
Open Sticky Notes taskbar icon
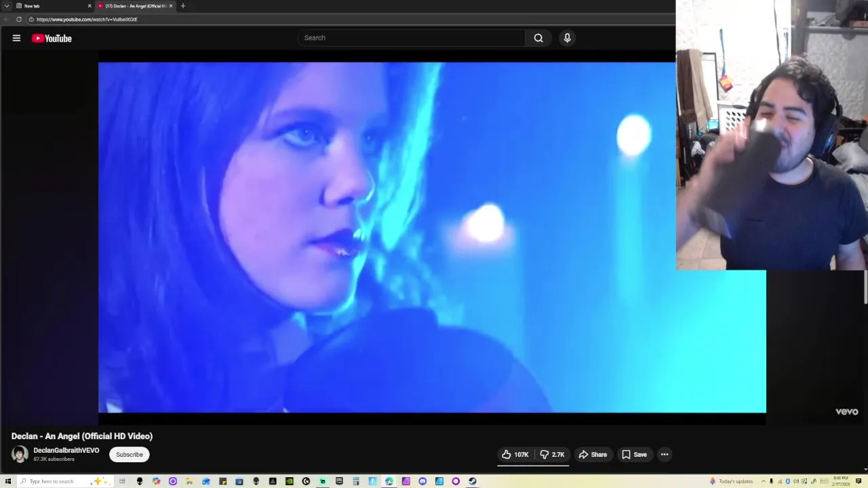(x=223, y=481)
